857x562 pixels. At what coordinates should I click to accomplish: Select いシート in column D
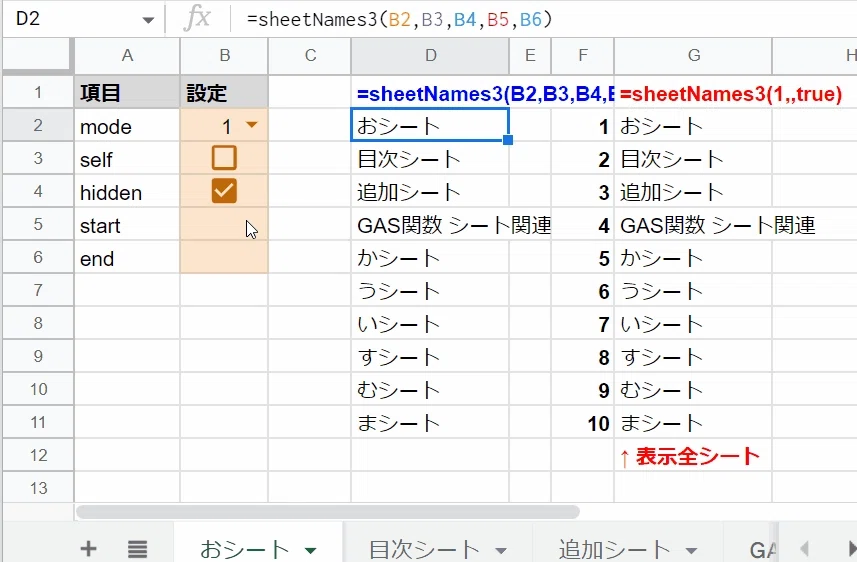[430, 324]
